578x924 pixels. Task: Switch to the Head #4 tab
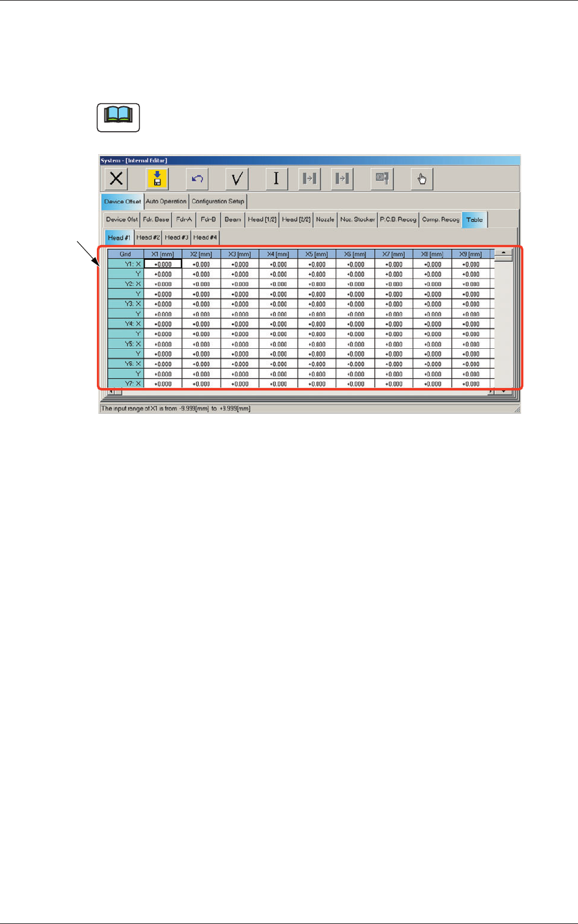[205, 238]
